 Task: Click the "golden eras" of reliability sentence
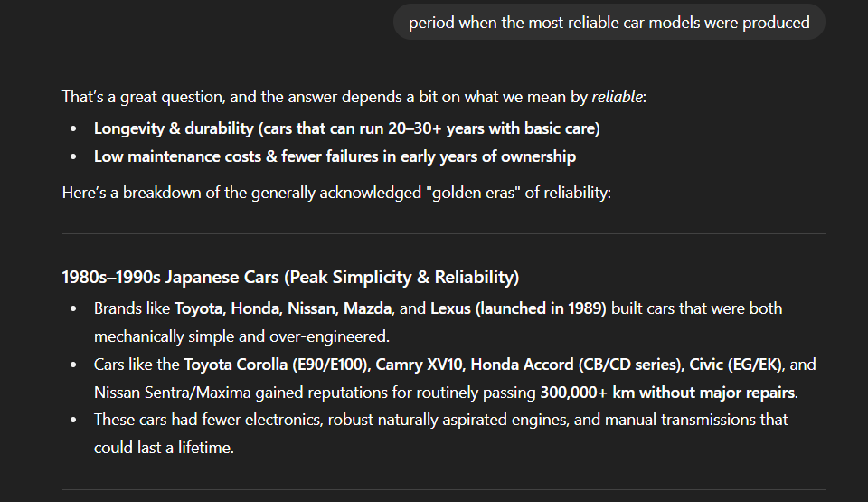tap(336, 193)
